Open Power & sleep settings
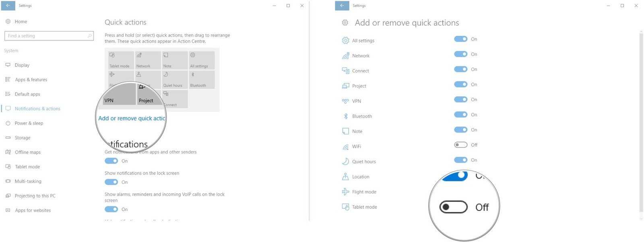644x243 pixels. tap(29, 123)
